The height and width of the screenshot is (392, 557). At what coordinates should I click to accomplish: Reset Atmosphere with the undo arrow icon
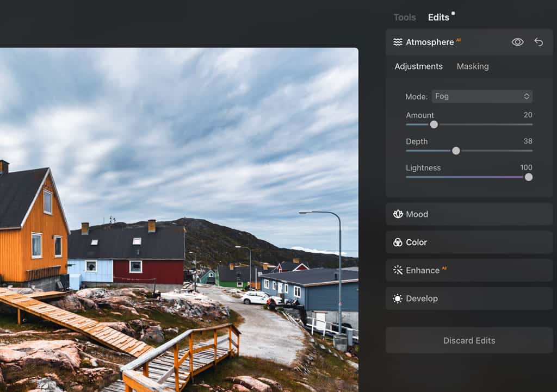(x=538, y=42)
